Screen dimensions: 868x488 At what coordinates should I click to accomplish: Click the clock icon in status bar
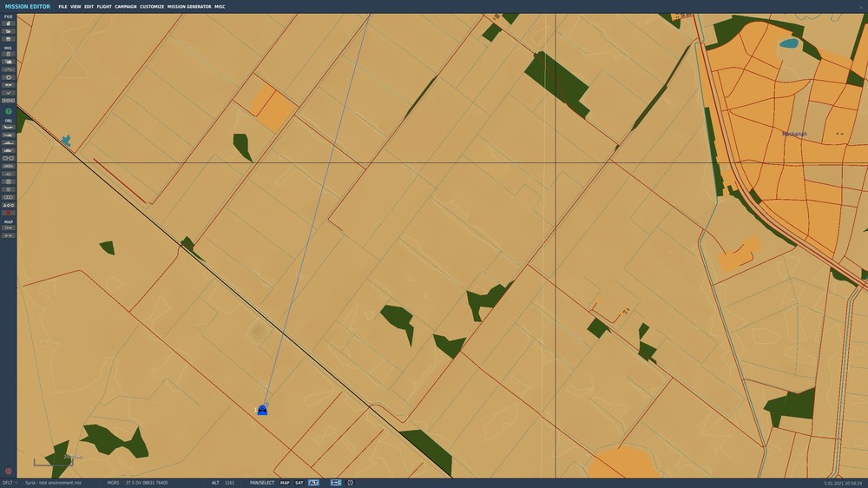[350, 483]
